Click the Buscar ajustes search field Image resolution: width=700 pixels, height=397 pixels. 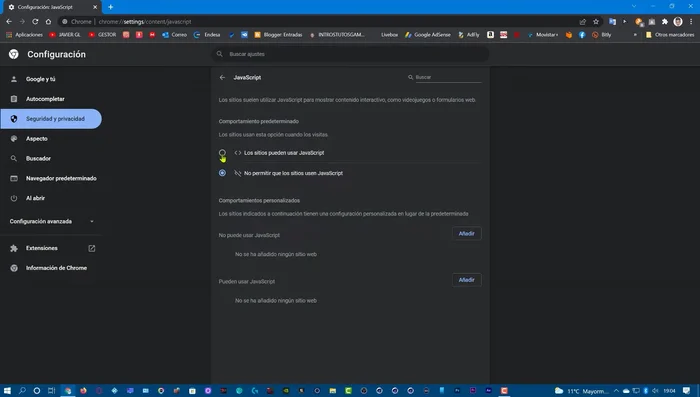(350, 54)
